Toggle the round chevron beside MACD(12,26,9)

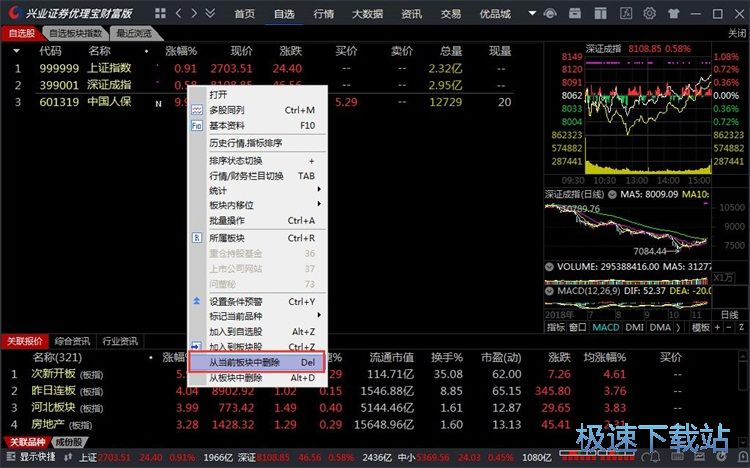point(550,291)
